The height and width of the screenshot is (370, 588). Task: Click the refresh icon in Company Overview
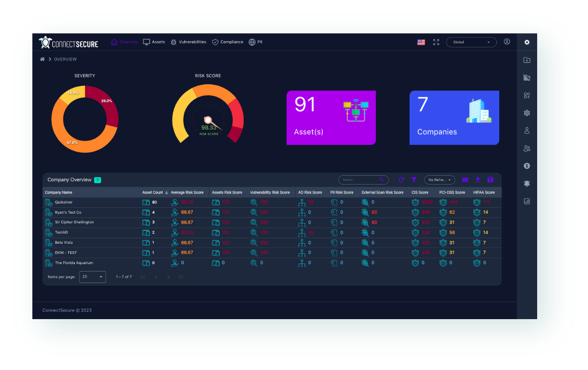click(x=401, y=180)
